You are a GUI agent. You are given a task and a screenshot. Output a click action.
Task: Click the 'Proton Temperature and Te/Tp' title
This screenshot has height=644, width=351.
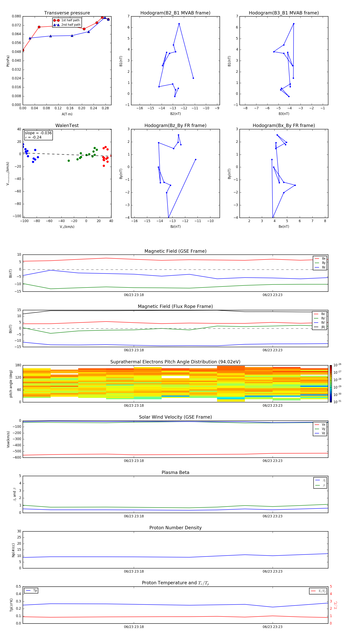tap(175, 583)
